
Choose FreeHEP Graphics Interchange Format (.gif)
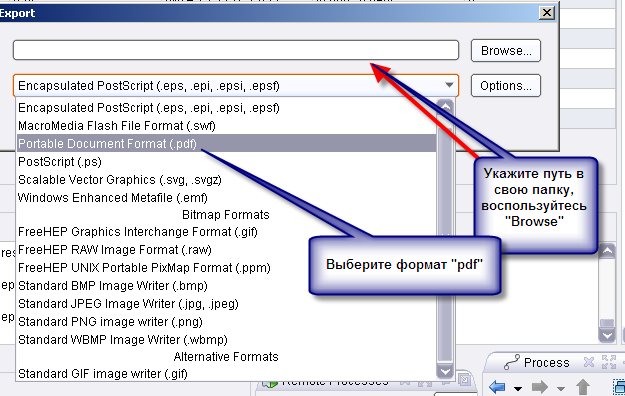click(226, 232)
